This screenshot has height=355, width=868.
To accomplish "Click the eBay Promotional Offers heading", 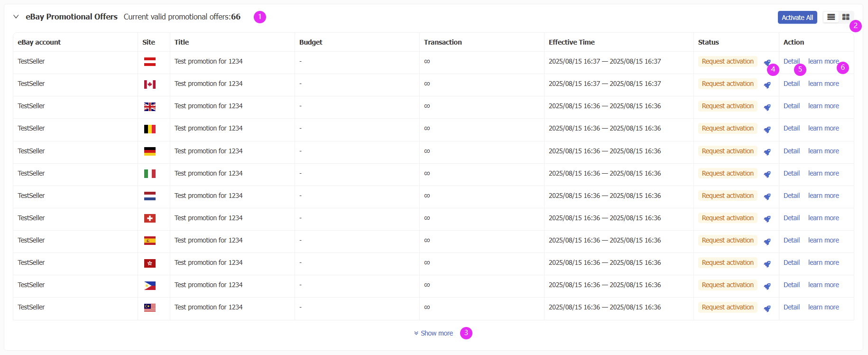I will (72, 17).
